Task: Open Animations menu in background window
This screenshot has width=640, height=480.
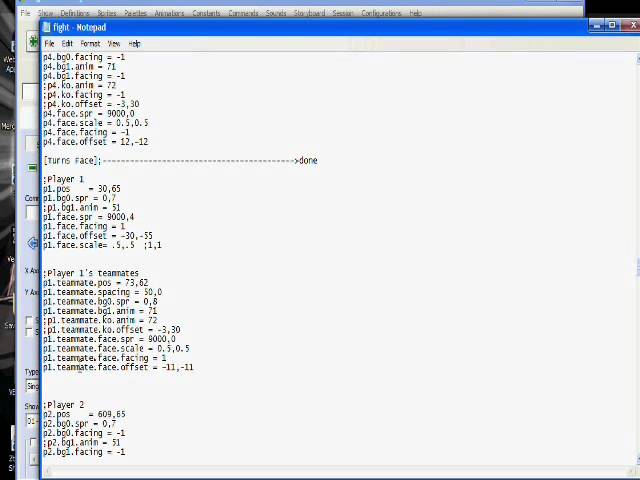Action: (169, 13)
